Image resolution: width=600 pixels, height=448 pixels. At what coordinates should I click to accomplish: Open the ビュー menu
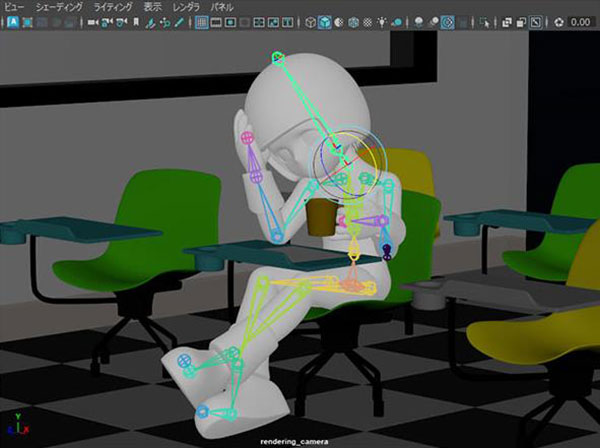14,6
